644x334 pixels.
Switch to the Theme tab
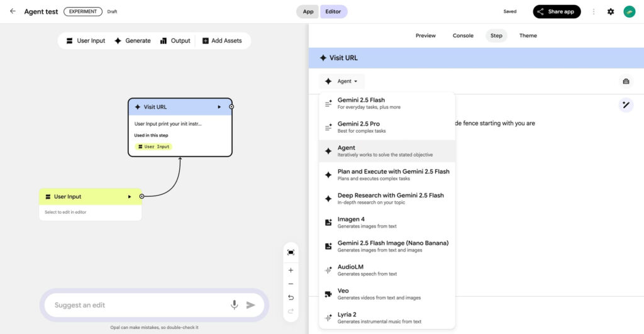(x=528, y=36)
